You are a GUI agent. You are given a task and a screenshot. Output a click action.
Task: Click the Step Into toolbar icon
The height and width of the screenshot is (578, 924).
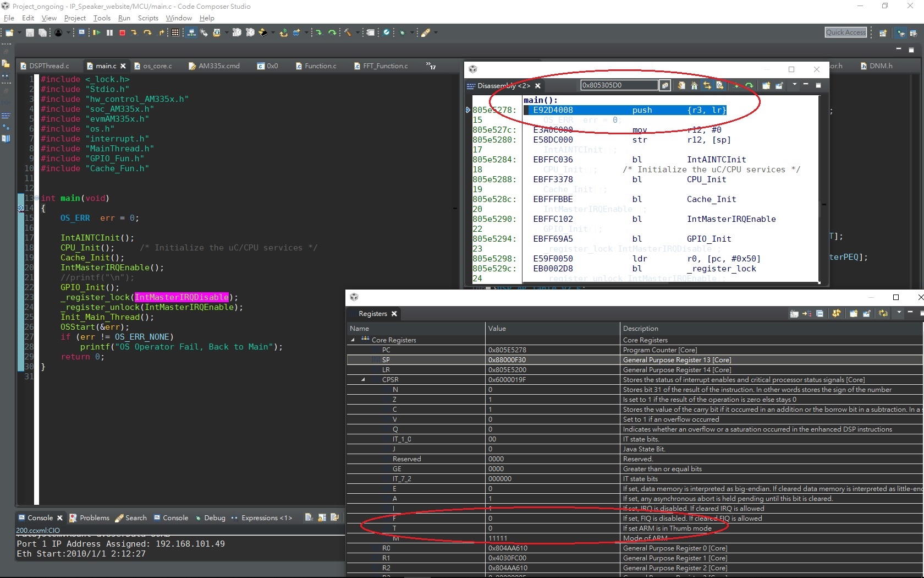[x=134, y=33]
